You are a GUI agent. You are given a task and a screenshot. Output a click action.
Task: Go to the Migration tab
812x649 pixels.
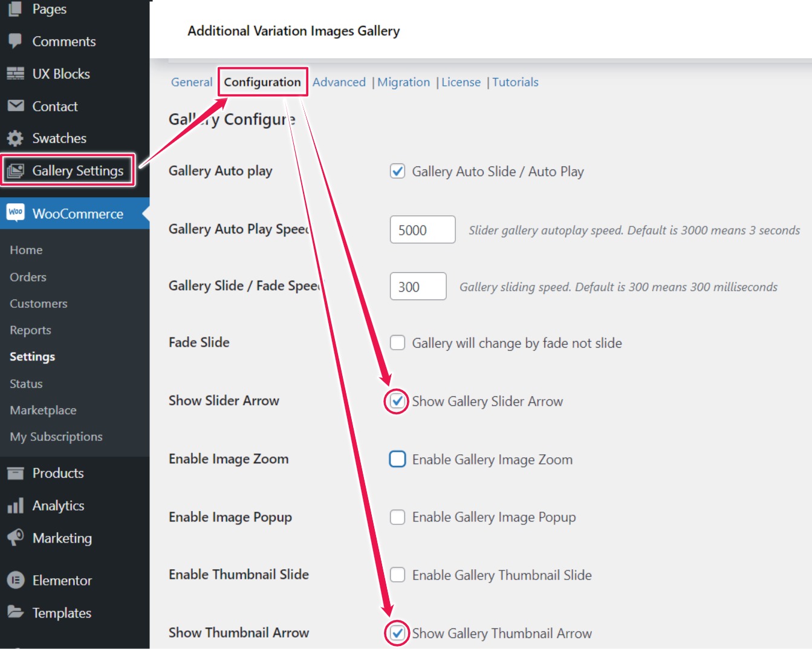click(x=404, y=82)
